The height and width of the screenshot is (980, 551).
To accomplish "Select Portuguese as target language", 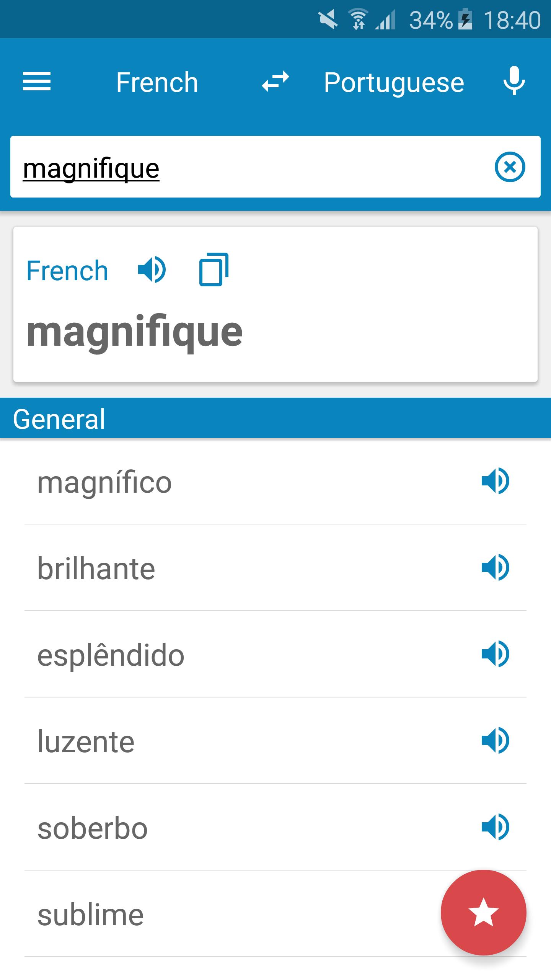I will click(394, 83).
